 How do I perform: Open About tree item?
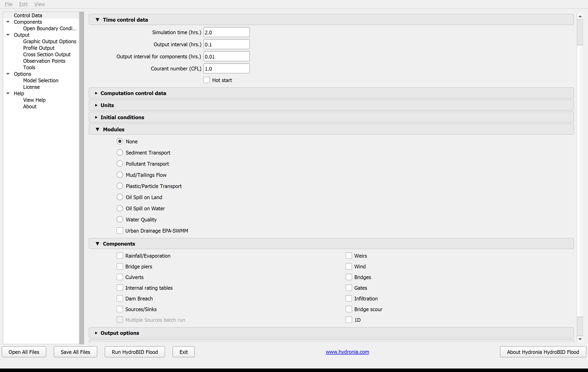point(30,106)
